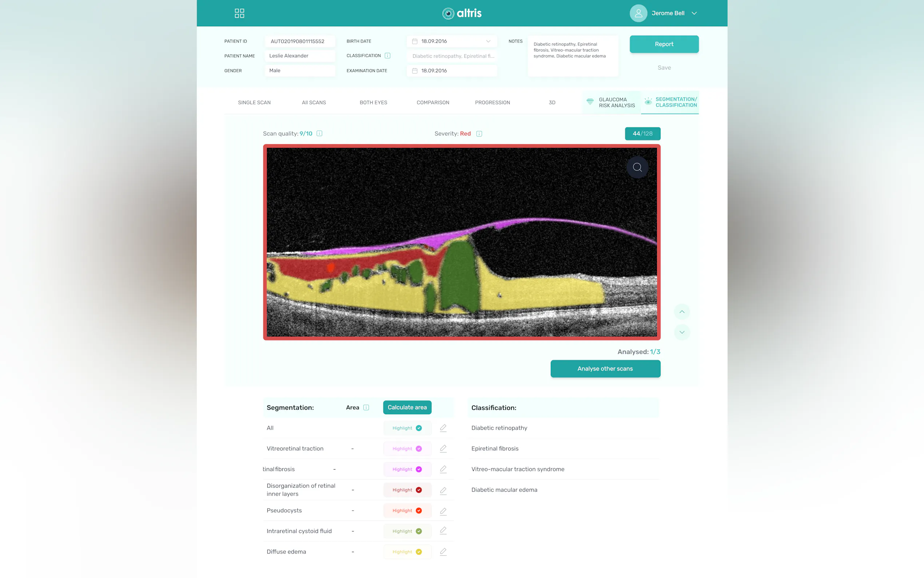Switch to the PROGRESSION tab
Screen dimensions: 924x578
(x=492, y=102)
